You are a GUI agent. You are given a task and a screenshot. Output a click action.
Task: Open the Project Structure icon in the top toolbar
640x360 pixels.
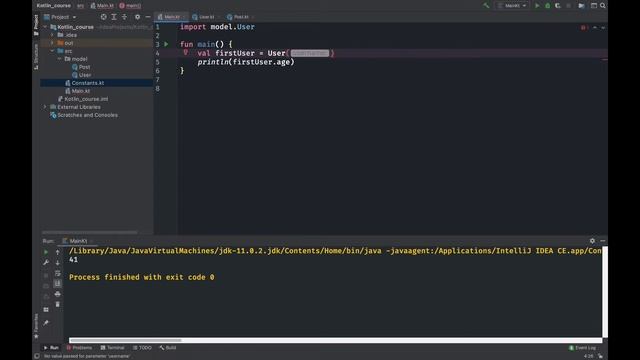[x=581, y=6]
